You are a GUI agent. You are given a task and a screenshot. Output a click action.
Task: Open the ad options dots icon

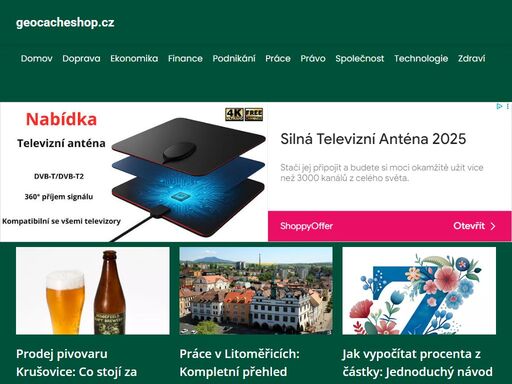click(x=507, y=106)
